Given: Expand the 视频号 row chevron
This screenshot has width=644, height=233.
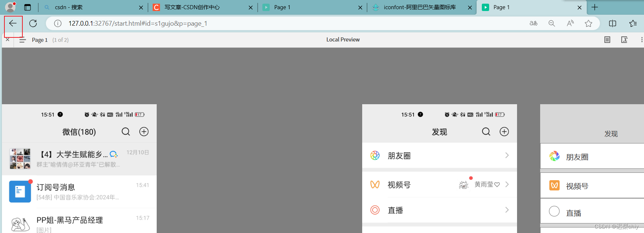Looking at the screenshot, I should pos(507,185).
